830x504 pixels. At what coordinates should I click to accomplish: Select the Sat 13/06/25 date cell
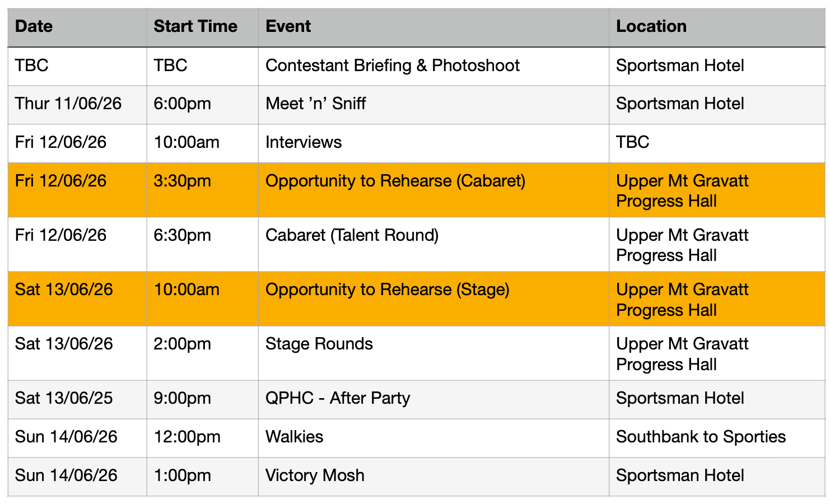tap(77, 399)
